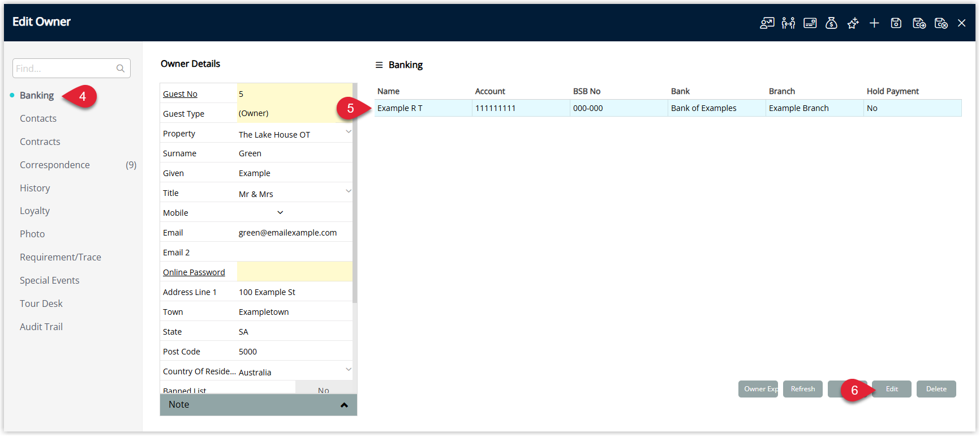Sort by BSB No column header
This screenshot has height=436, width=980.
tap(587, 91)
